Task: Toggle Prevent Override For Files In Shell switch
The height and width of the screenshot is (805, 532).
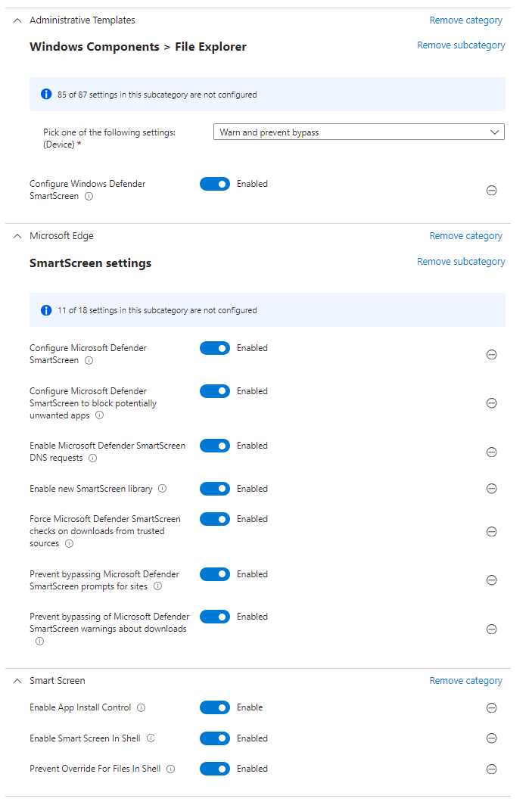Action: (x=215, y=769)
